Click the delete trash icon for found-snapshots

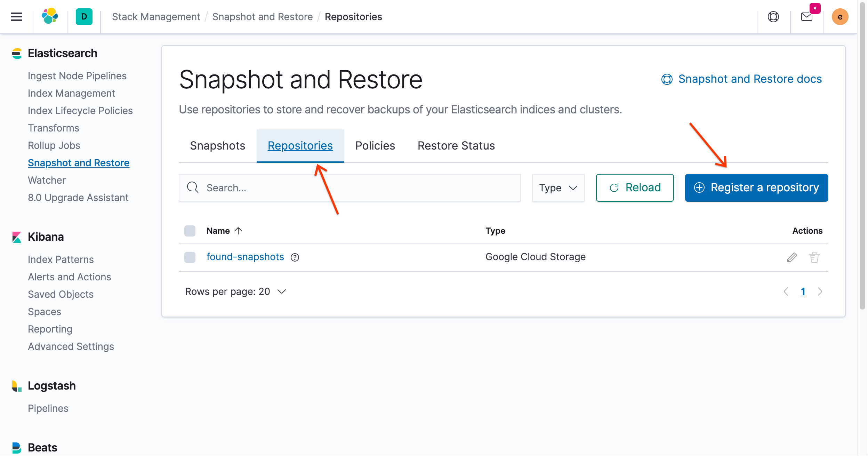point(814,257)
